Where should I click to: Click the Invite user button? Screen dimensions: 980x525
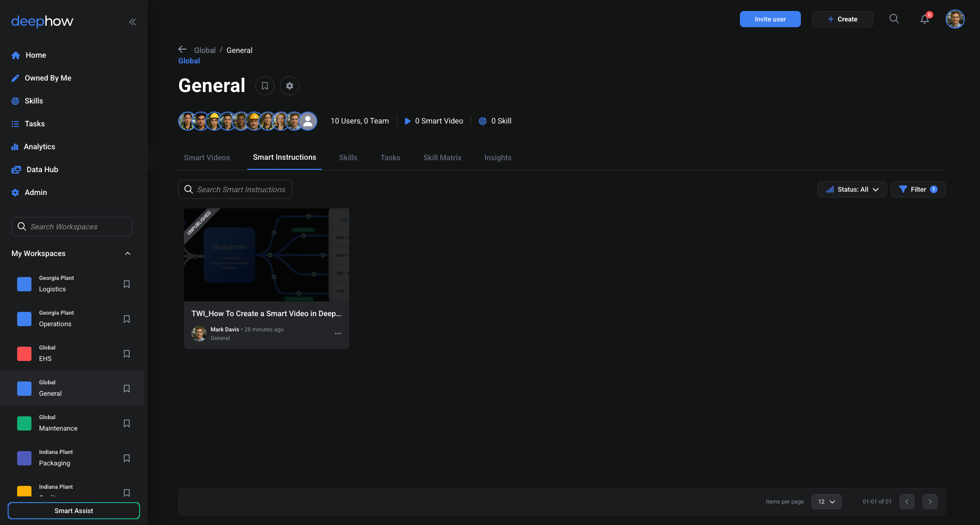[x=770, y=19]
